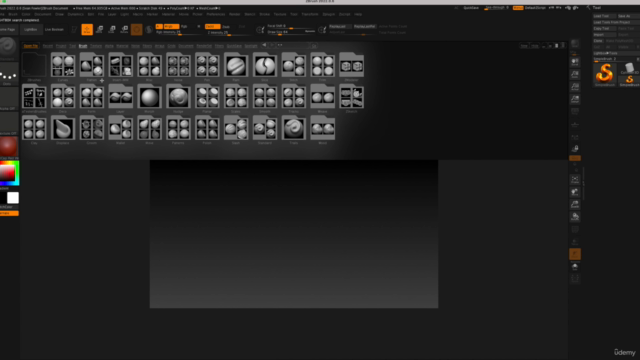Switch to the Project LightBox tab
Viewport: 640px width, 360px height.
coord(61,46)
